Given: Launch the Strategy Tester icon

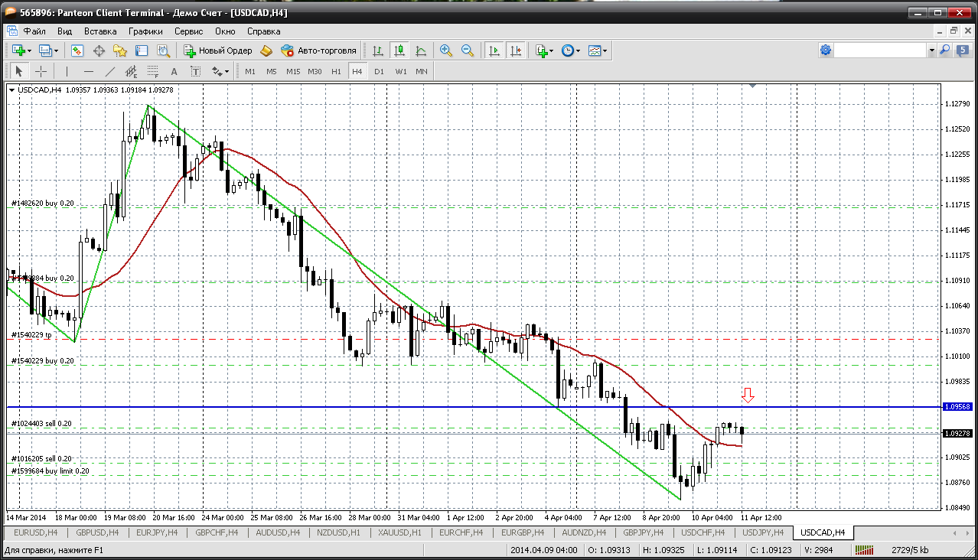Looking at the screenshot, I should [x=163, y=50].
